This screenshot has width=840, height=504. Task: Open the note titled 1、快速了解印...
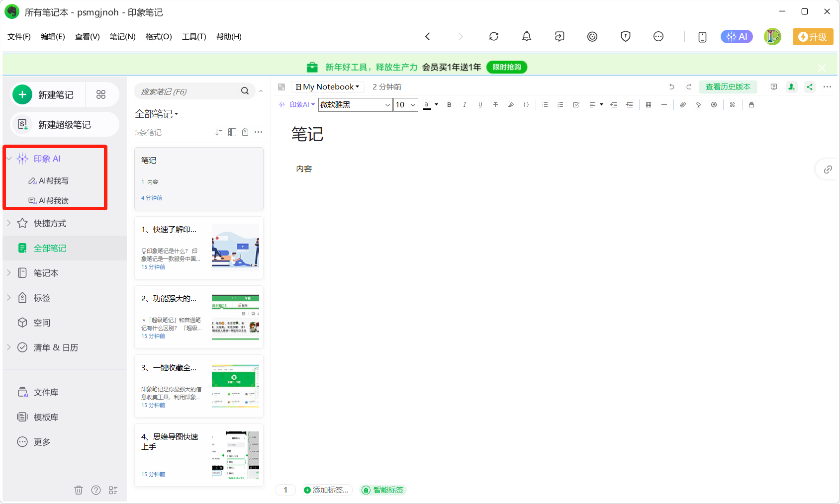tap(199, 248)
